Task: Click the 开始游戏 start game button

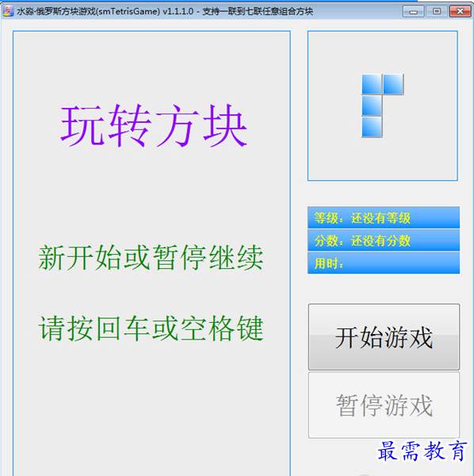Action: [384, 337]
